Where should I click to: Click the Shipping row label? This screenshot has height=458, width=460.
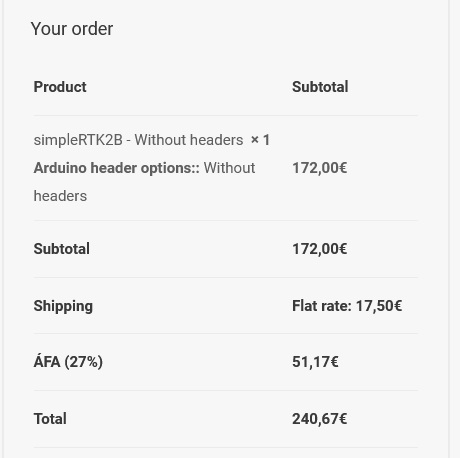pos(63,306)
